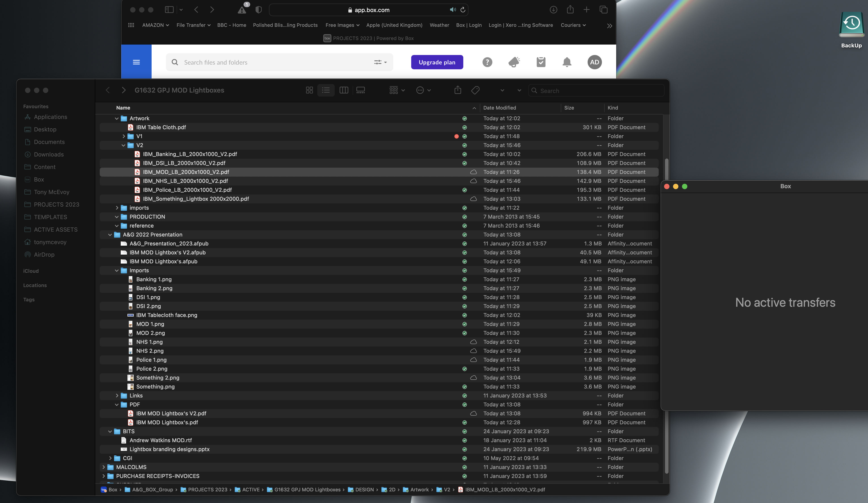
Task: Open the AD account avatar menu
Action: coord(594,62)
